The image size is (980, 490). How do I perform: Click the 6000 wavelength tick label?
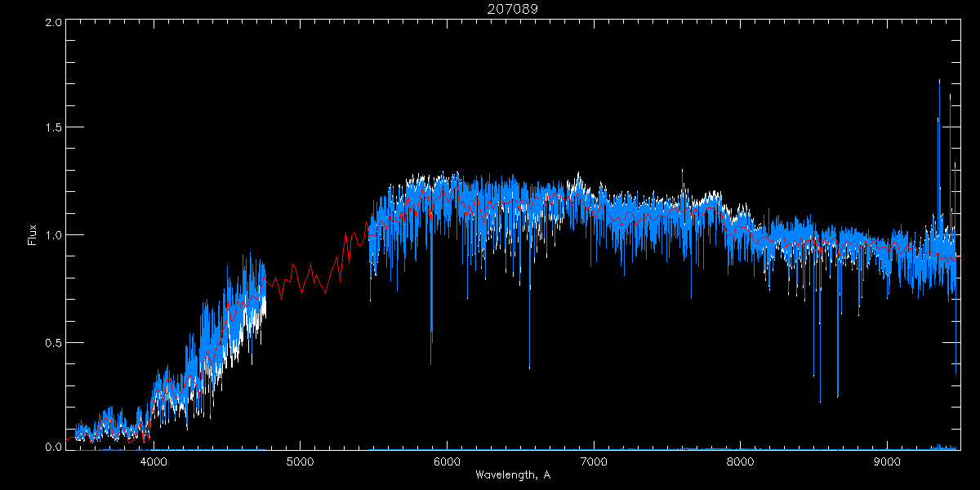click(447, 461)
